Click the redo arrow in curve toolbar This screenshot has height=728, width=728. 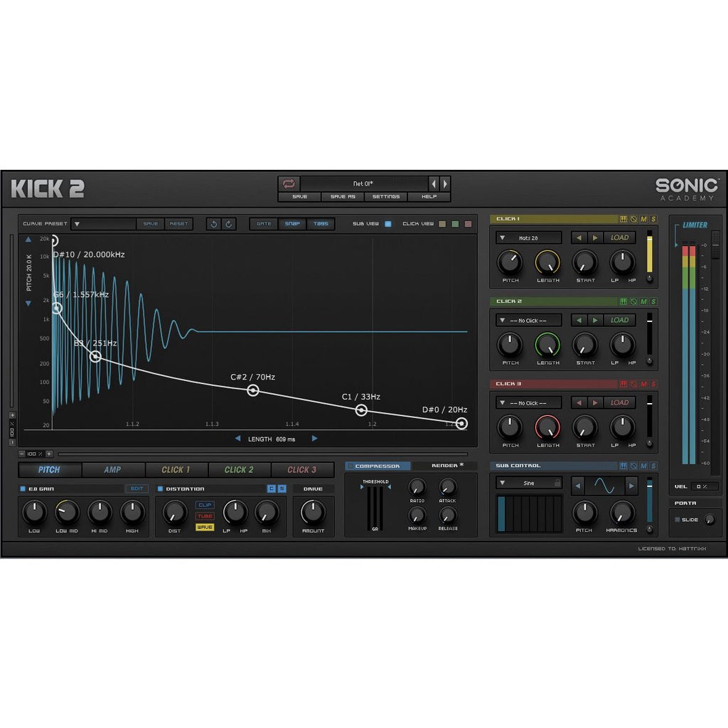coord(229,224)
